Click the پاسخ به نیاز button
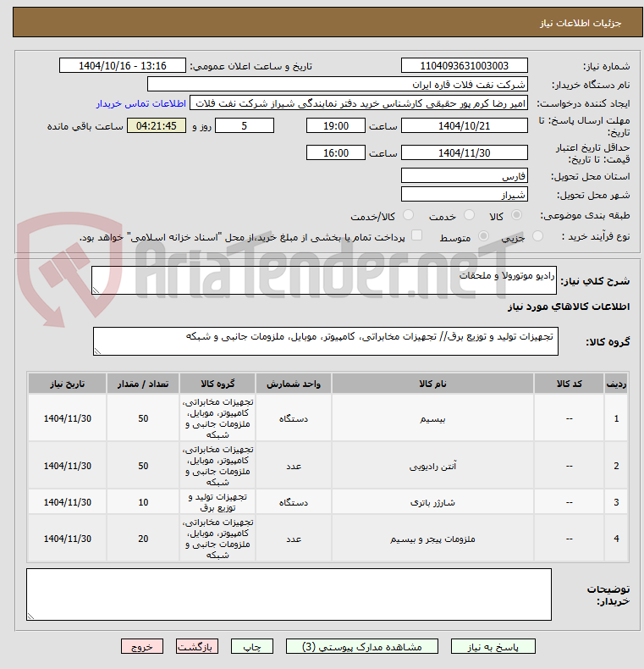This screenshot has height=669, width=644. (x=493, y=647)
